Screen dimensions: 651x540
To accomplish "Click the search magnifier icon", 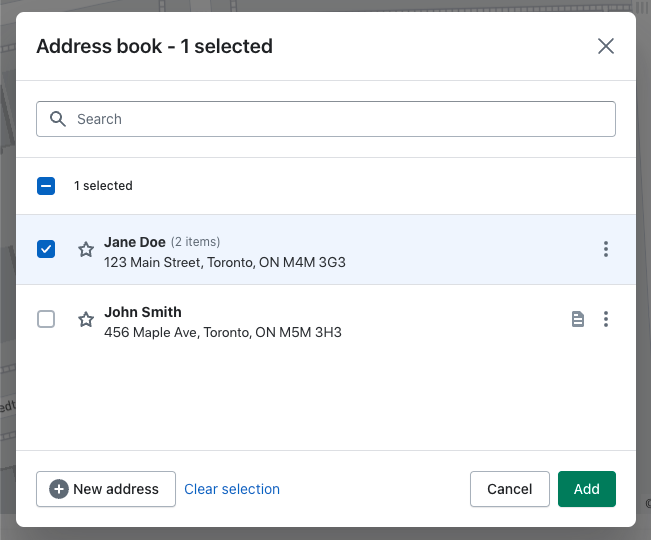I will (x=57, y=119).
